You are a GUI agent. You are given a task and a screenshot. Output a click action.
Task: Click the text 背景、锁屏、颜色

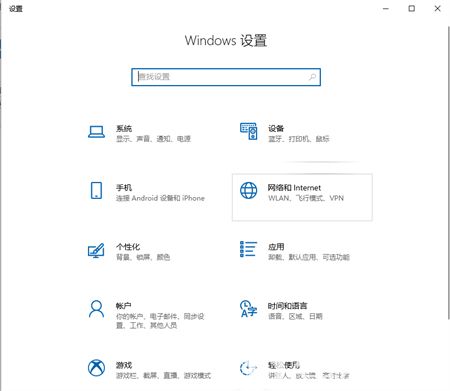click(x=143, y=257)
